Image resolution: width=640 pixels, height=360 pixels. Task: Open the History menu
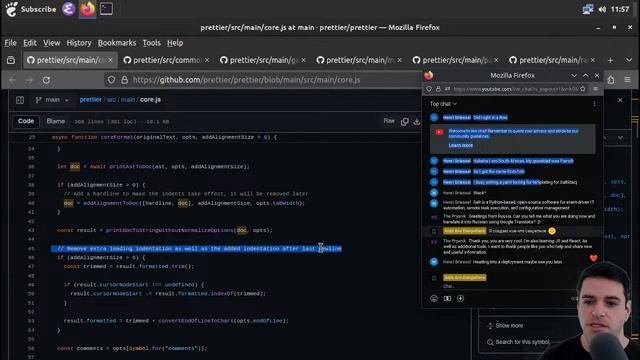point(79,43)
